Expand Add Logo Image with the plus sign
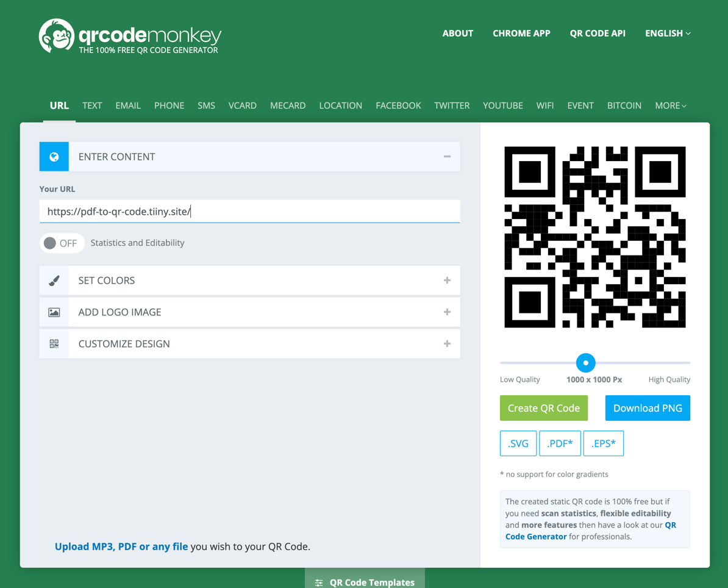Viewport: 728px width, 588px height. (x=447, y=312)
